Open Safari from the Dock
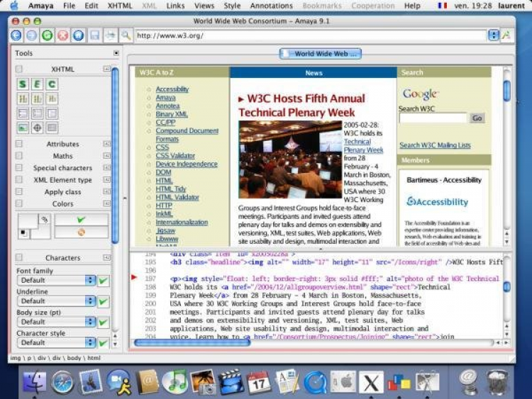Image resolution: width=532 pixels, height=399 pixels. (62, 383)
